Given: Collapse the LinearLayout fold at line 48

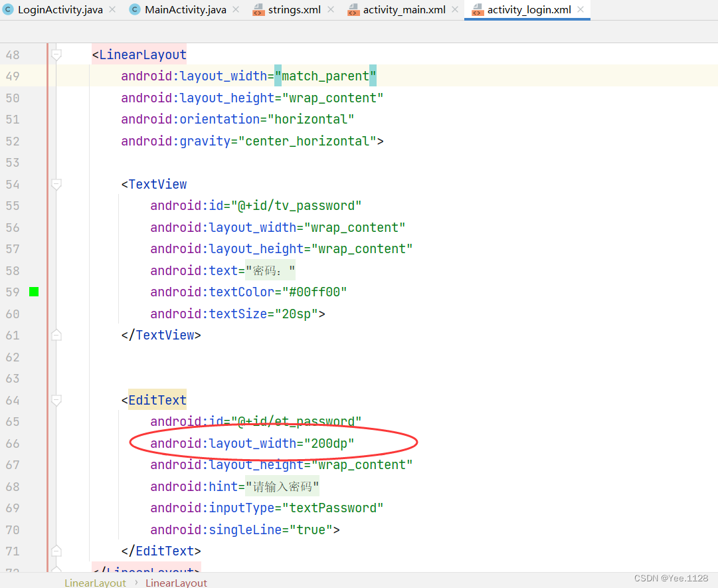Looking at the screenshot, I should (56, 55).
